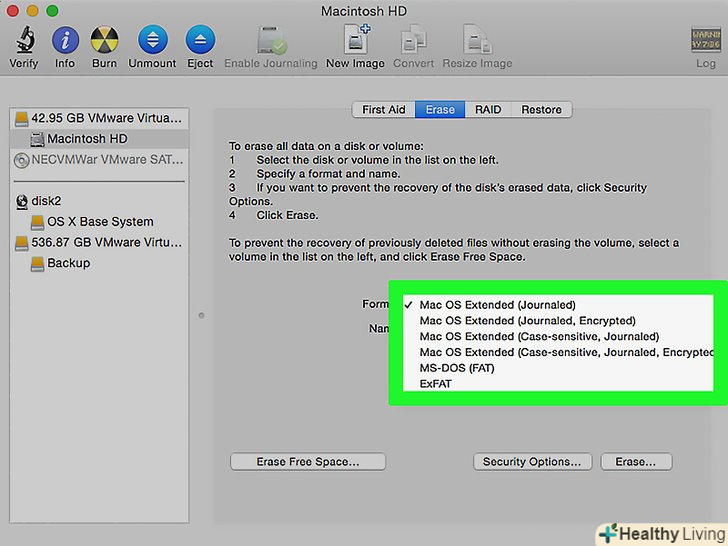Screen dimensions: 728x546
Task: Select the 42.95 GB VMware Virtual disk
Action: [99, 118]
